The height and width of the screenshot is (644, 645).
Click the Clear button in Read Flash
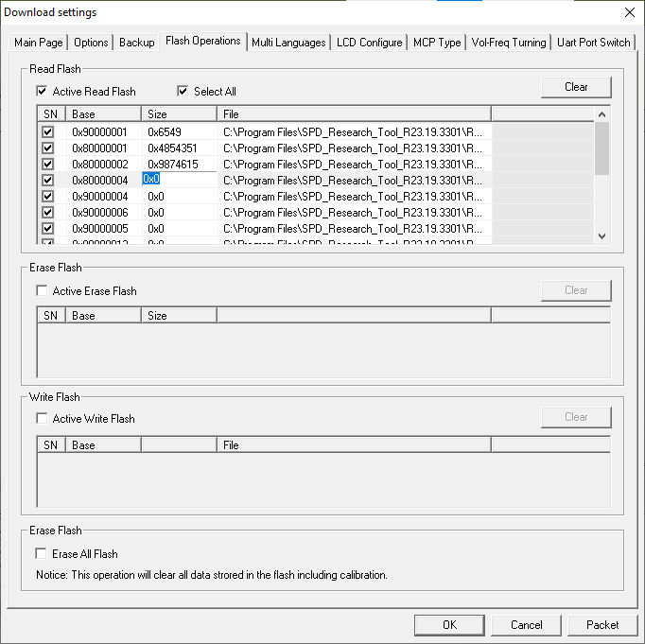(x=576, y=87)
